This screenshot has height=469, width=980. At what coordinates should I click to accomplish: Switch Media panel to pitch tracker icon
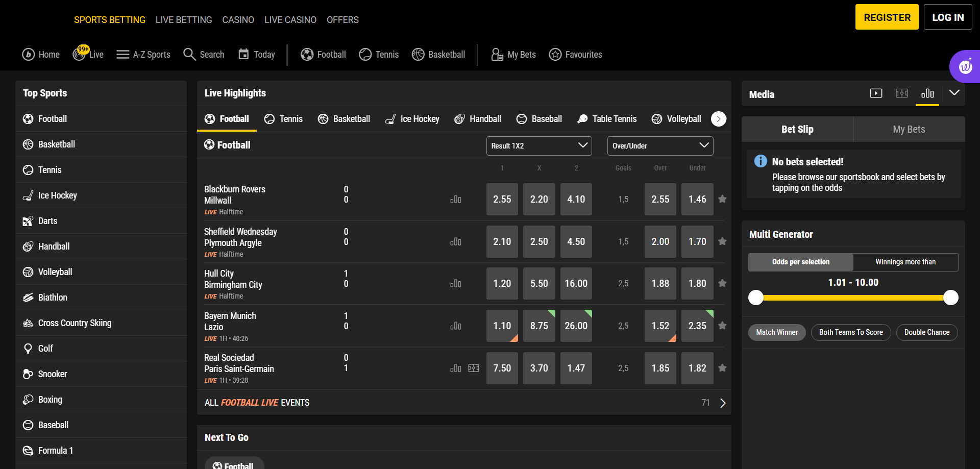point(902,93)
